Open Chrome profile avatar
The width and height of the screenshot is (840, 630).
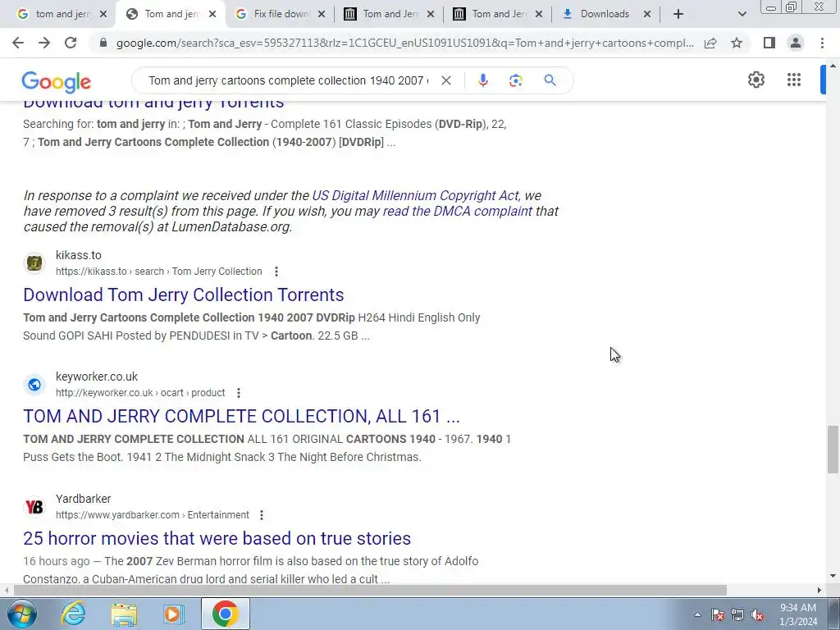point(796,43)
